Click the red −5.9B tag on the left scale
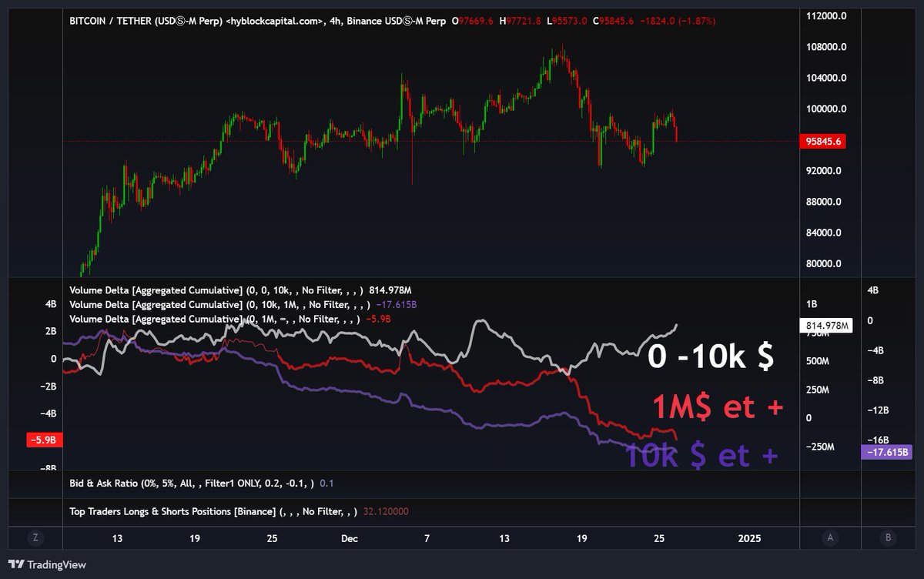The width and height of the screenshot is (924, 579). (x=43, y=440)
